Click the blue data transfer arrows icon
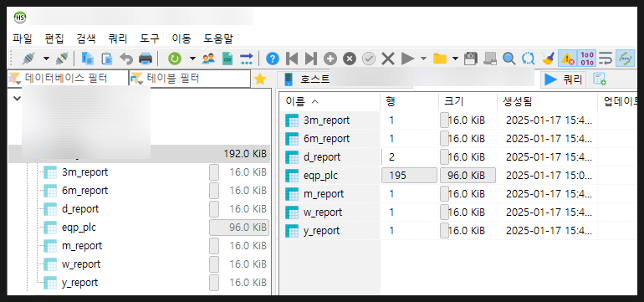Image resolution: width=644 pixels, height=302 pixels. (247, 59)
